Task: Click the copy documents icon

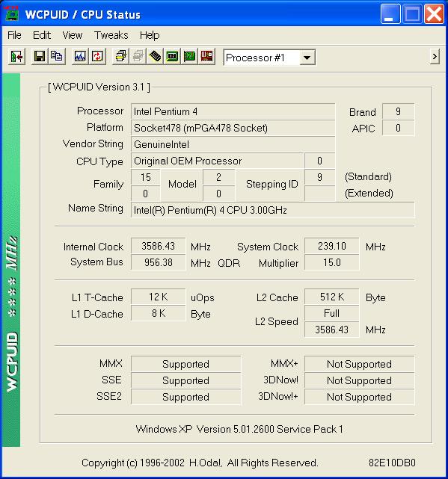Action: 57,57
